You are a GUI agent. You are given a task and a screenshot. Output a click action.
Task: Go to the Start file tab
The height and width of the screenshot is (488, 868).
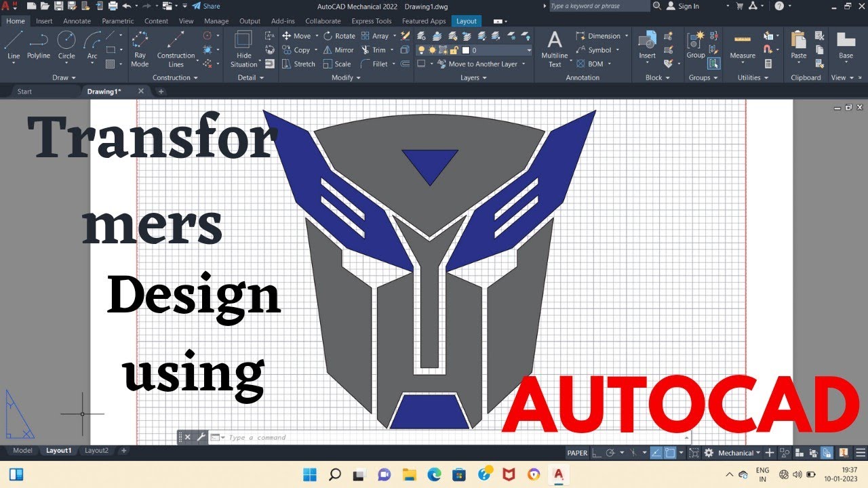pyautogui.click(x=24, y=91)
